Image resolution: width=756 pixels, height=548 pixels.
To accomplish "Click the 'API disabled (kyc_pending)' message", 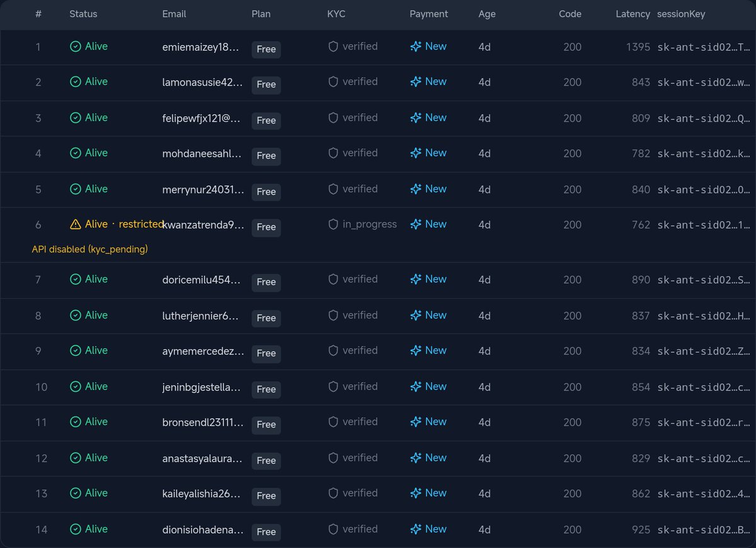I will (x=89, y=249).
